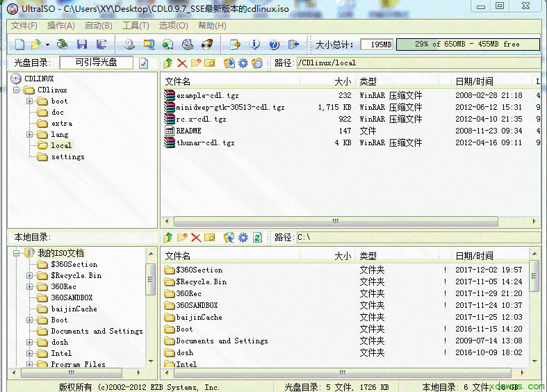Click the blue question mark help icon
Screen dimensions: 547x392
click(x=275, y=44)
